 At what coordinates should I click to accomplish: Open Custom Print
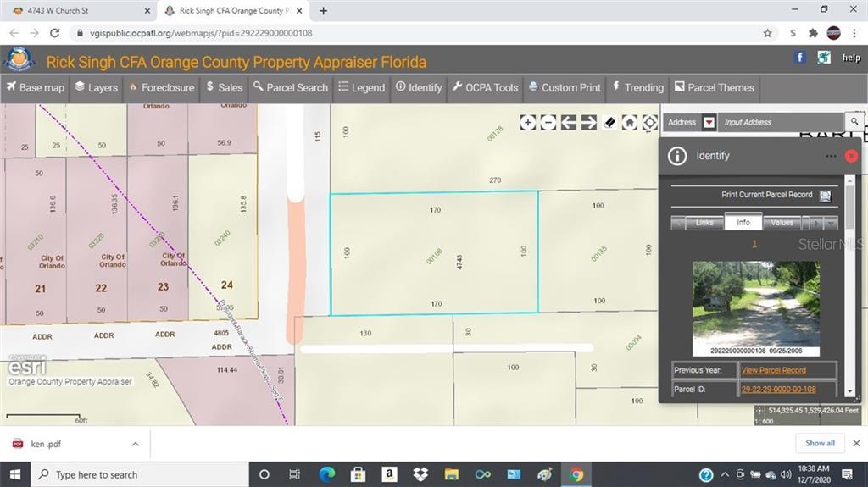[x=565, y=87]
